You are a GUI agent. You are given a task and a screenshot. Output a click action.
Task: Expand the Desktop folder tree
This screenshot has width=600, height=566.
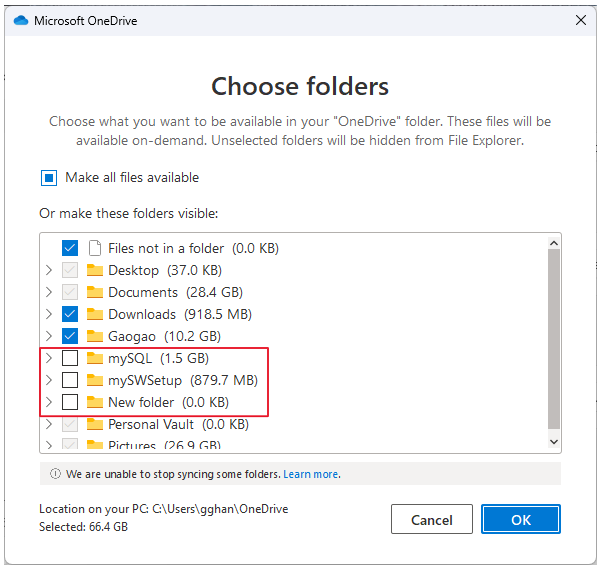coord(49,270)
